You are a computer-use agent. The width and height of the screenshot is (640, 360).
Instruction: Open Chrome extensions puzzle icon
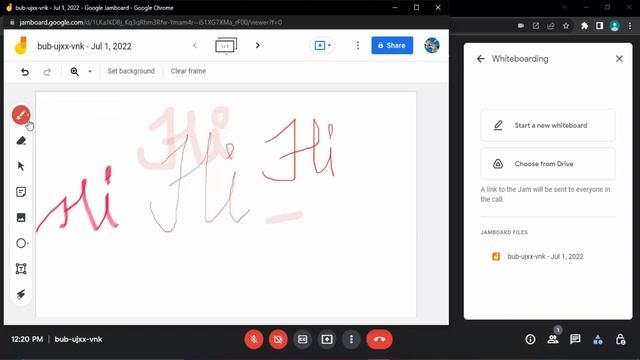tap(584, 26)
